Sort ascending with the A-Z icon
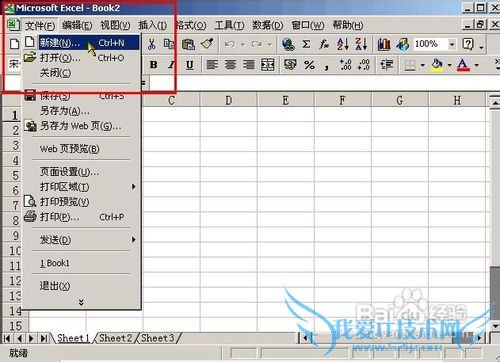This screenshot has width=500, height=362. pyautogui.click(x=343, y=44)
